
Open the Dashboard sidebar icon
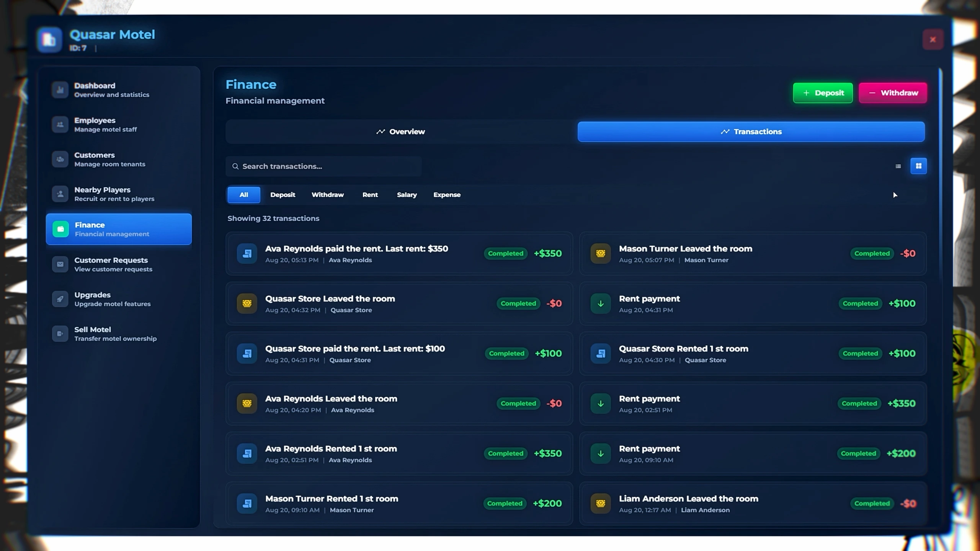[60, 90]
